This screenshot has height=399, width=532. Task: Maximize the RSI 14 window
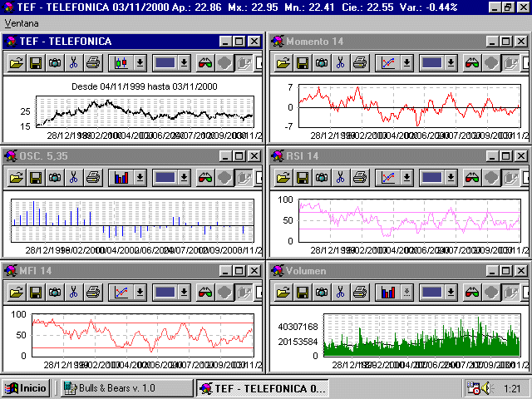pyautogui.click(x=505, y=156)
